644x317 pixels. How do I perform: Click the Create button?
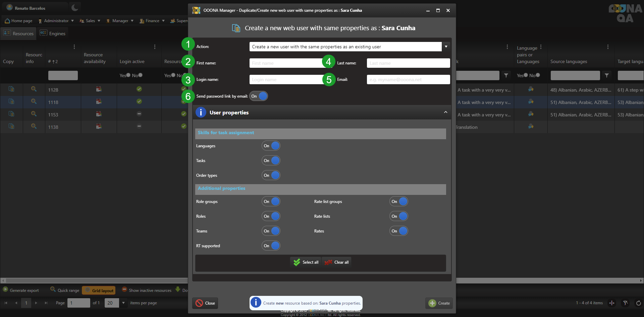click(439, 303)
